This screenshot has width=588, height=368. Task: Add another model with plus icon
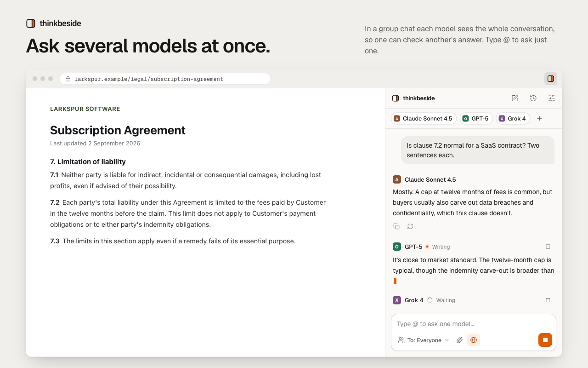540,119
